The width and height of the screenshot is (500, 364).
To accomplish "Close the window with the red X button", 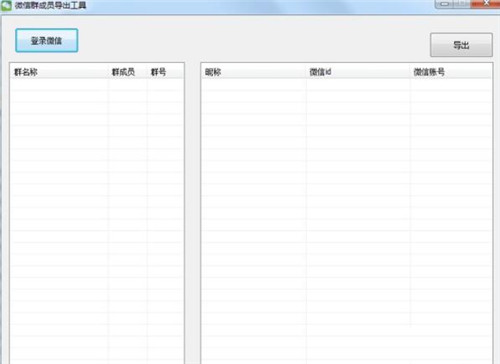I will click(x=486, y=3).
